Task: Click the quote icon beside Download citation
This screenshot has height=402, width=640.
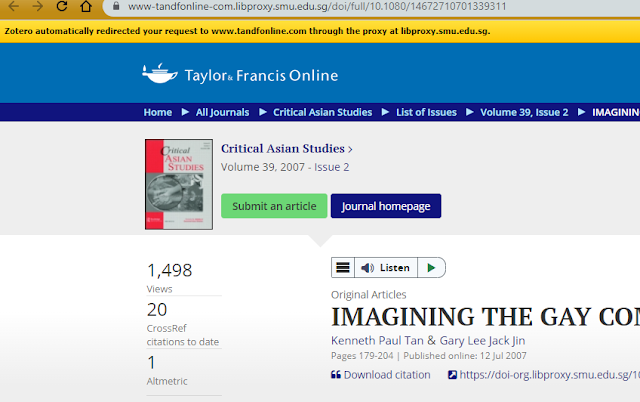Action: click(x=336, y=374)
